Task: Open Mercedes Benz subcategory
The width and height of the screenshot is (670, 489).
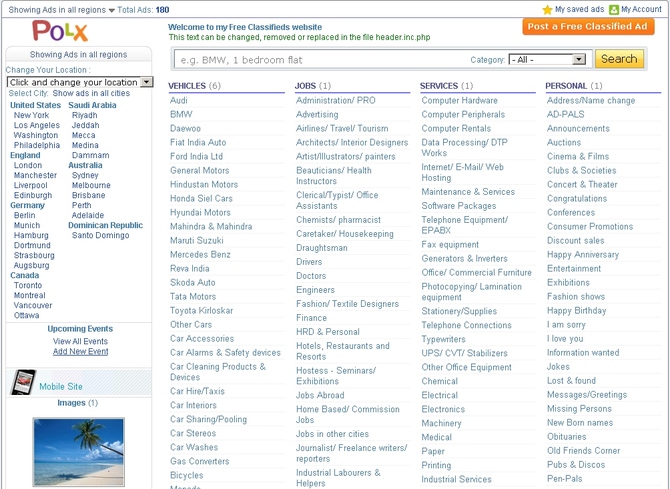Action: click(x=200, y=254)
